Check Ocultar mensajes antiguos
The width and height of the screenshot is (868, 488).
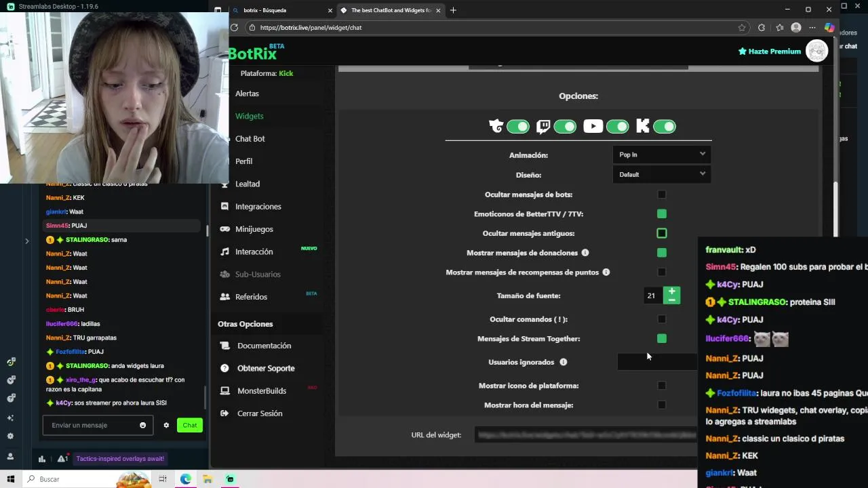pyautogui.click(x=662, y=233)
